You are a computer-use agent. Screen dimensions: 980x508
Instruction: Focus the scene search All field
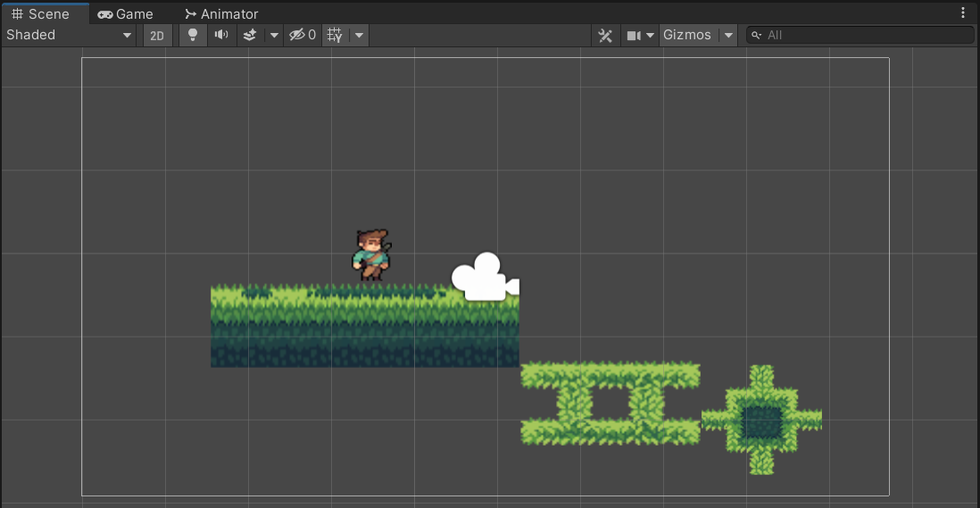coord(860,35)
